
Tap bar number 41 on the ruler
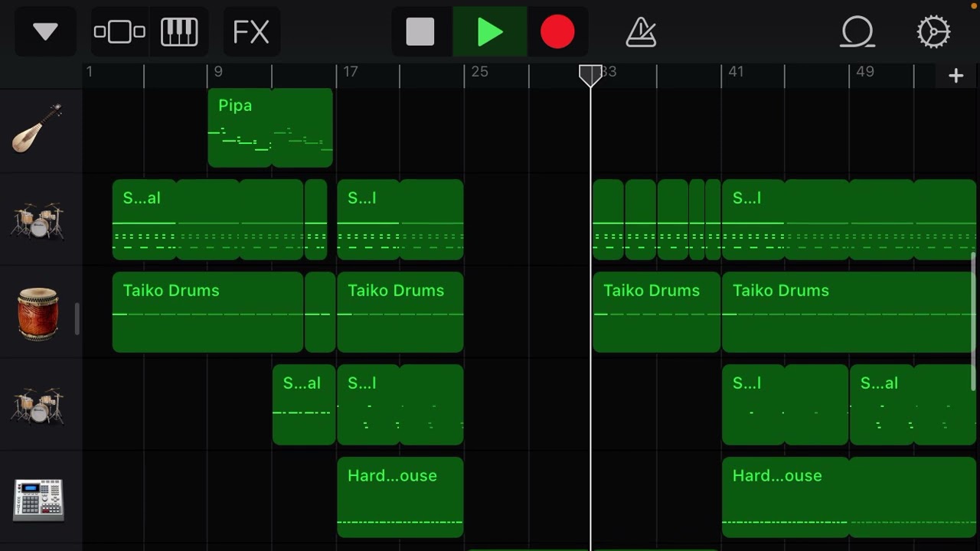pos(736,71)
